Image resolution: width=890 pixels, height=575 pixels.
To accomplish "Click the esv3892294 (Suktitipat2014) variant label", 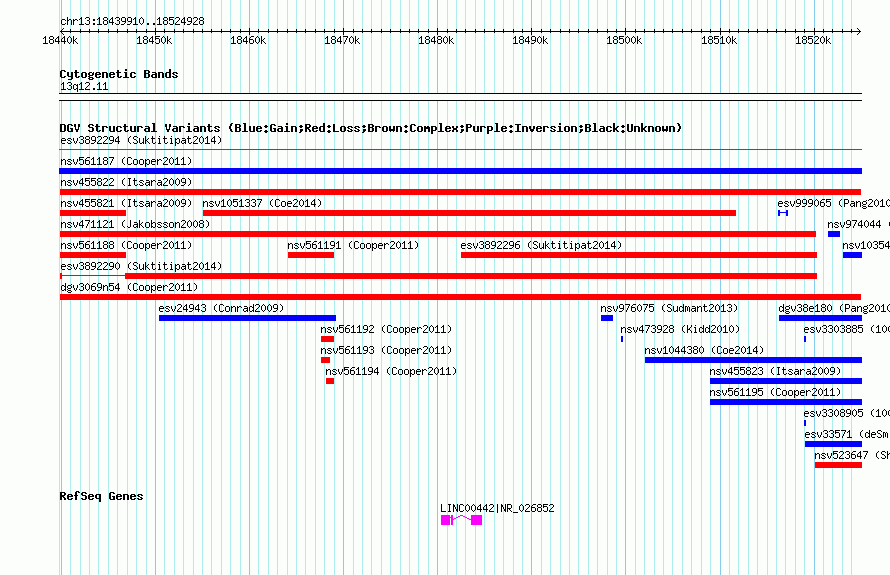I will click(x=141, y=140).
